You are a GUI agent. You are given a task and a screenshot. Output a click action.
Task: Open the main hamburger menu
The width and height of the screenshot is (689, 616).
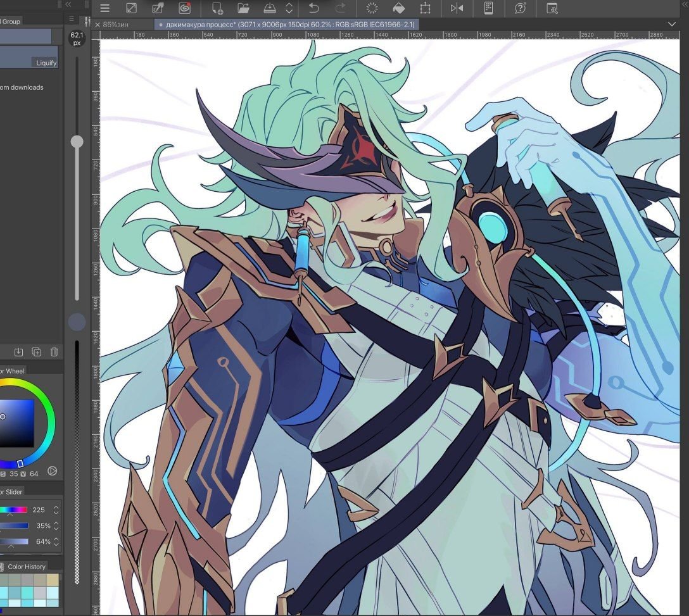pos(104,8)
